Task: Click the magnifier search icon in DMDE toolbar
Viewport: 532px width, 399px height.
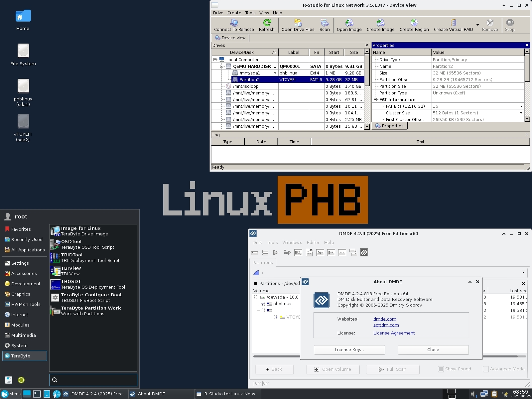Action: point(298,253)
